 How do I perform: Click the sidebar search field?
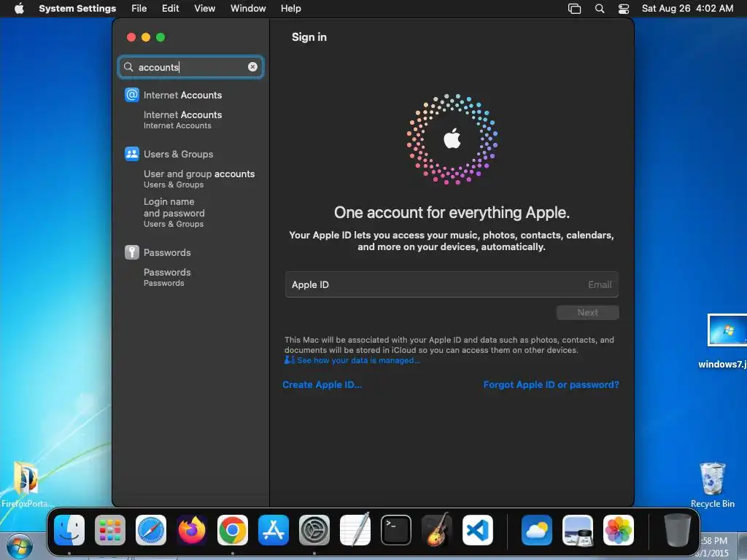190,66
